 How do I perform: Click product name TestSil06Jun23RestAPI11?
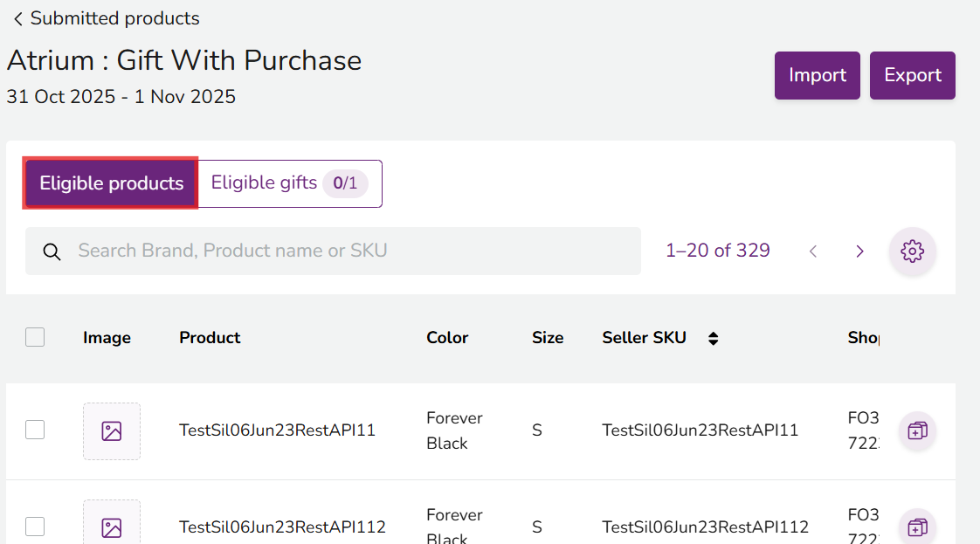pyautogui.click(x=277, y=430)
